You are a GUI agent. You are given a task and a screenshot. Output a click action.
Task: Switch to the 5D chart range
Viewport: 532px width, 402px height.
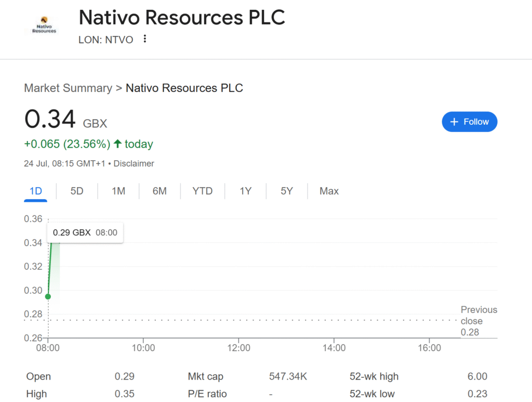click(x=77, y=191)
